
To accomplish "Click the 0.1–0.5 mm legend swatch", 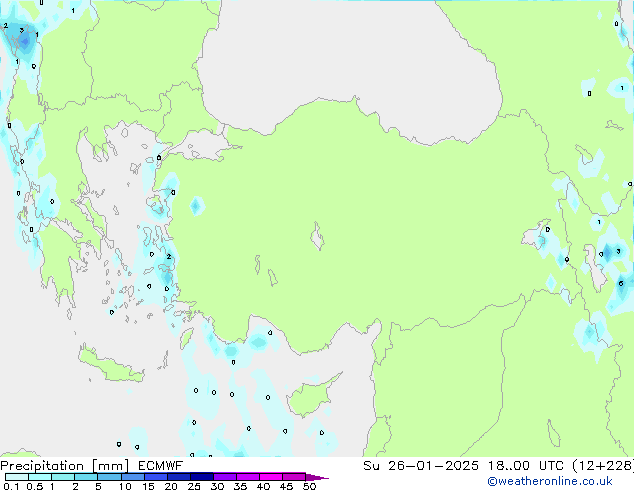I will click(x=17, y=477).
